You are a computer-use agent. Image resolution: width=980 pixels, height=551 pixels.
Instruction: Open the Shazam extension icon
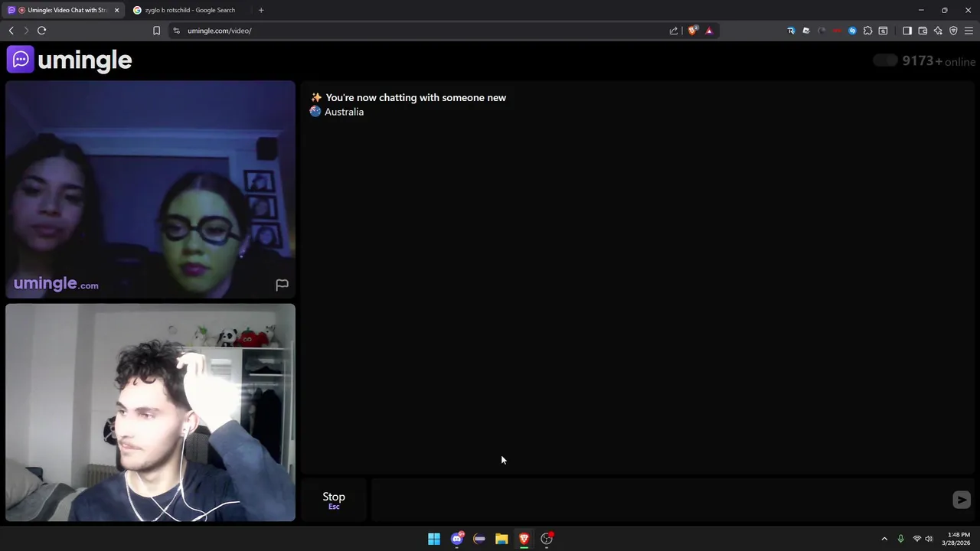(852, 31)
